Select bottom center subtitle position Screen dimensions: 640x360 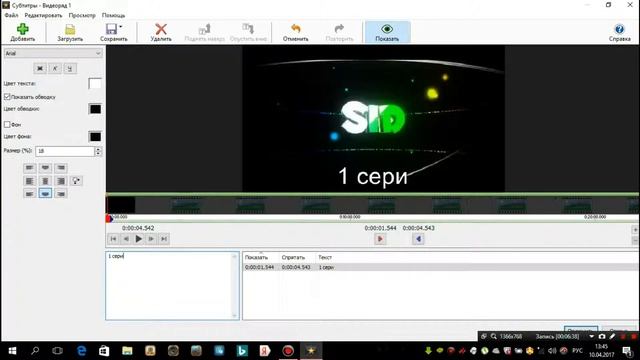pos(45,193)
